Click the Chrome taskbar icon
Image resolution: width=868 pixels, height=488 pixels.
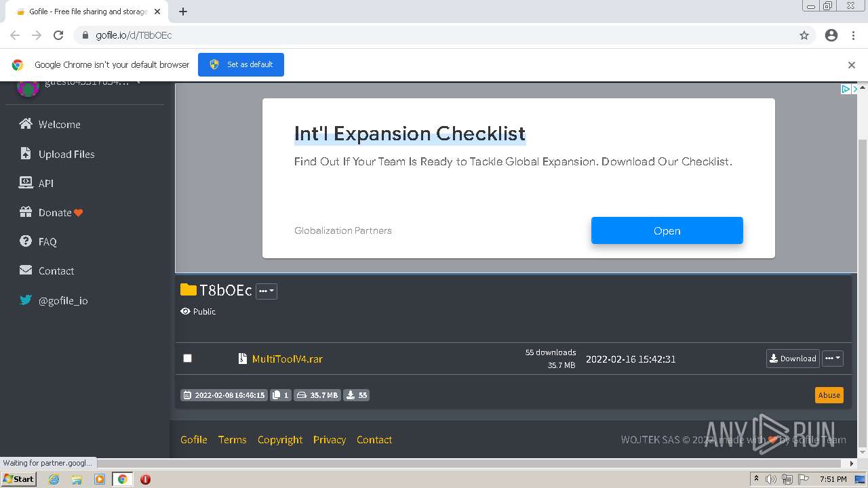[x=122, y=479]
